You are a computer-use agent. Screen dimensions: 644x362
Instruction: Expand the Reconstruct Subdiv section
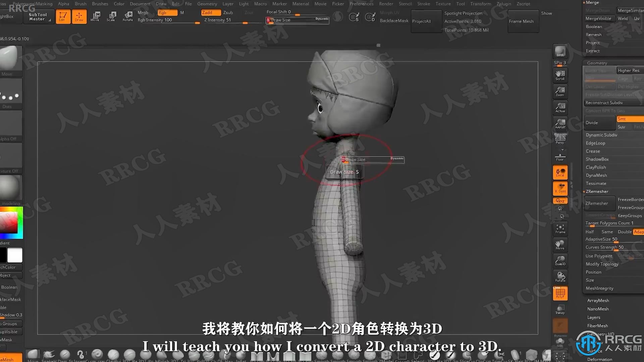tap(604, 103)
